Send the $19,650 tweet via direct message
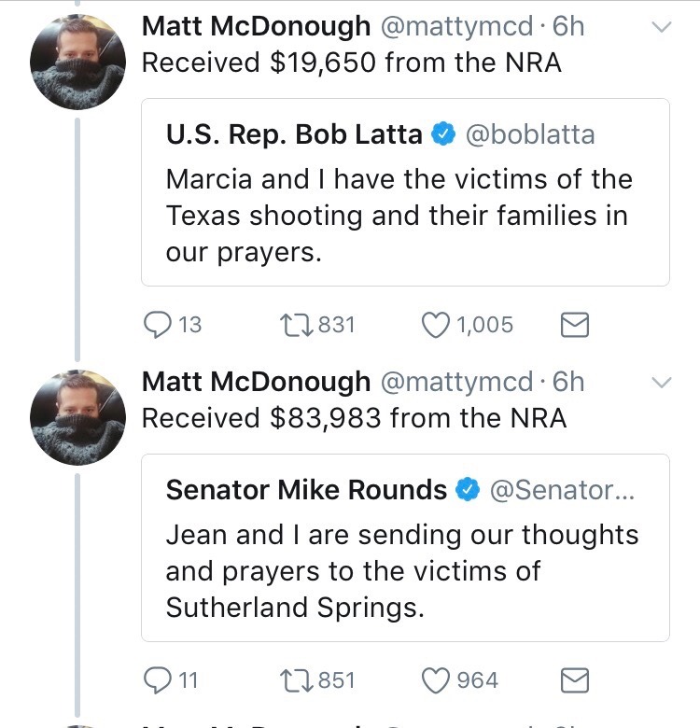 tap(574, 325)
